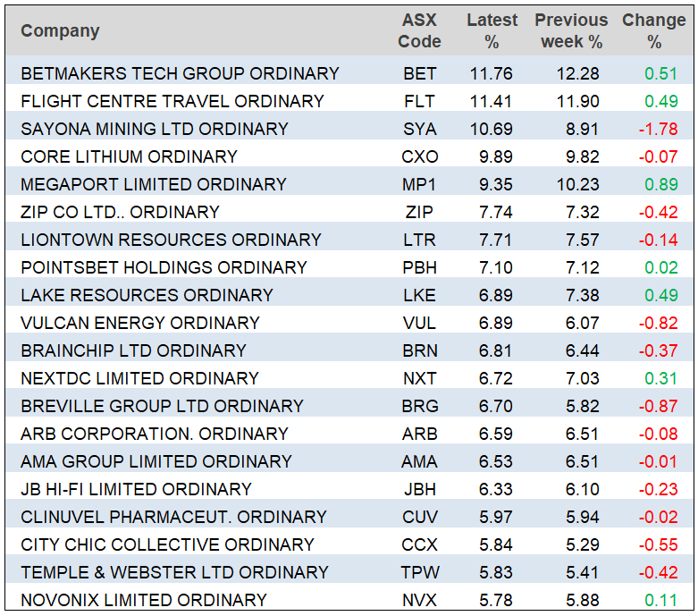698x616 pixels.
Task: Click the NVX ticker code
Action: pos(419,600)
